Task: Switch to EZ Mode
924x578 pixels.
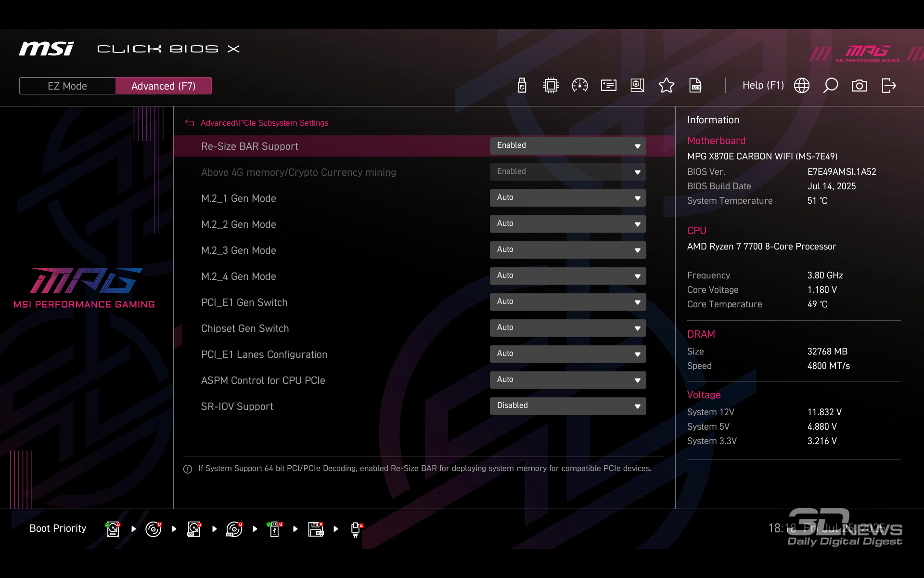Action: point(67,86)
